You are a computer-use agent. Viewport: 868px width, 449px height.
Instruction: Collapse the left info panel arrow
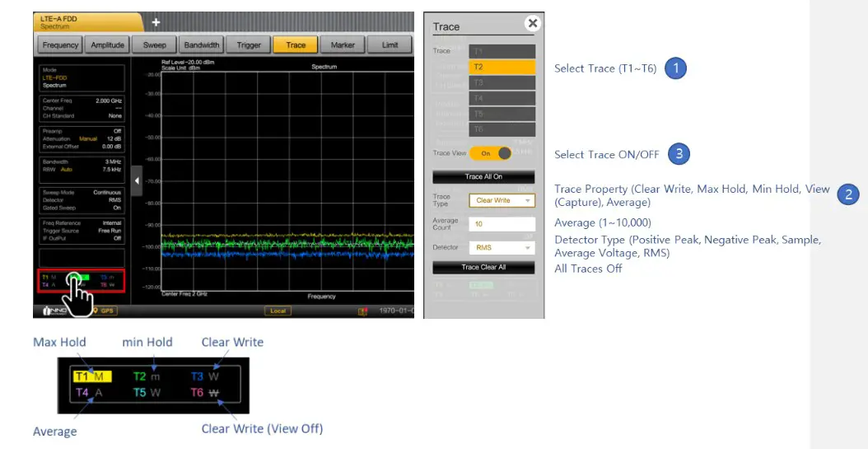pos(137,180)
